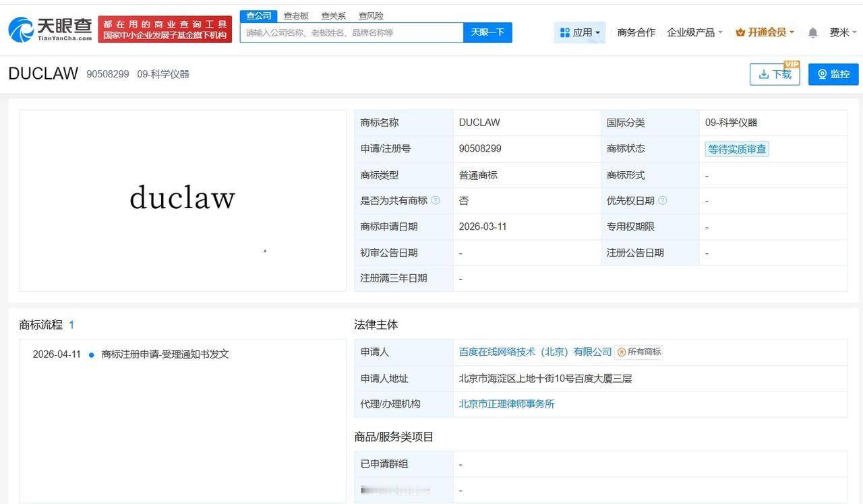Open the 百度在线网络技术（北京）有限公司 link
This screenshot has width=863, height=504.
[x=533, y=352]
